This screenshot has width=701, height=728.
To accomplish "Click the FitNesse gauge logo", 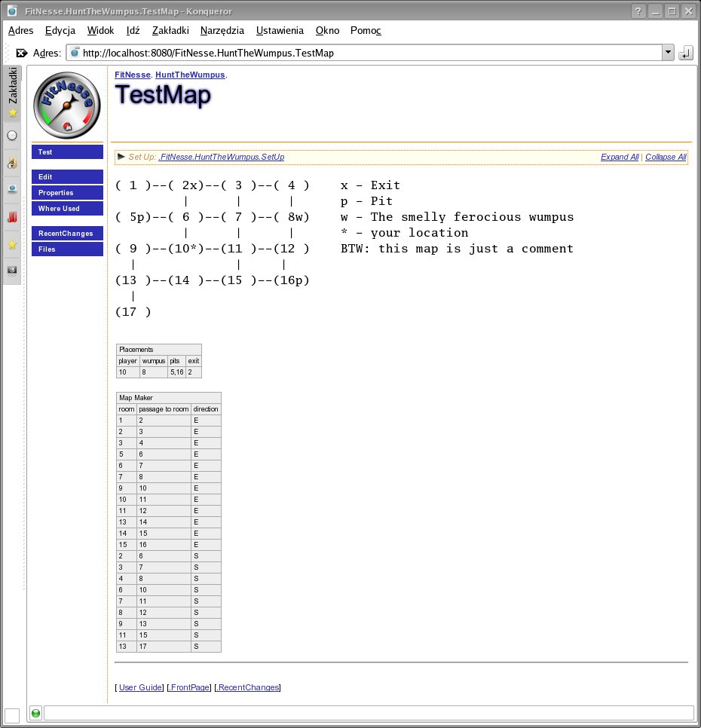I will point(67,102).
